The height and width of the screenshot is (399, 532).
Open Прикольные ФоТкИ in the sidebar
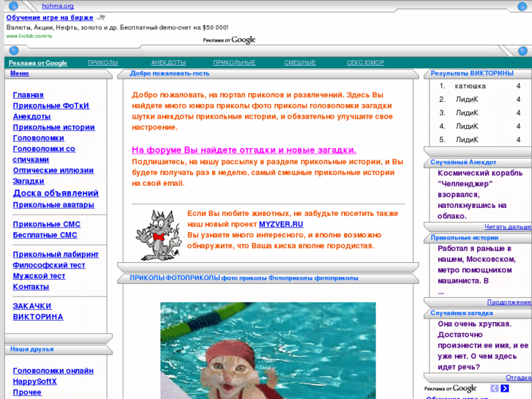click(x=51, y=106)
